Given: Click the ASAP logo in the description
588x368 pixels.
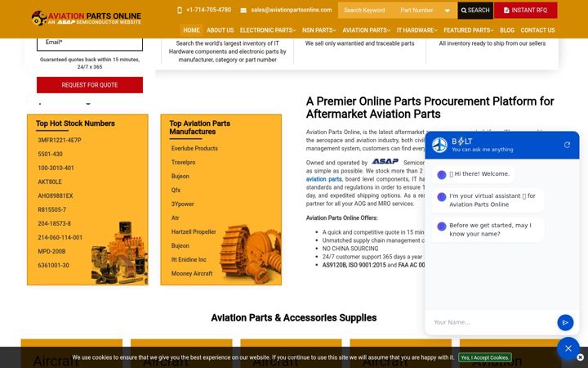Looking at the screenshot, I should (385, 161).
